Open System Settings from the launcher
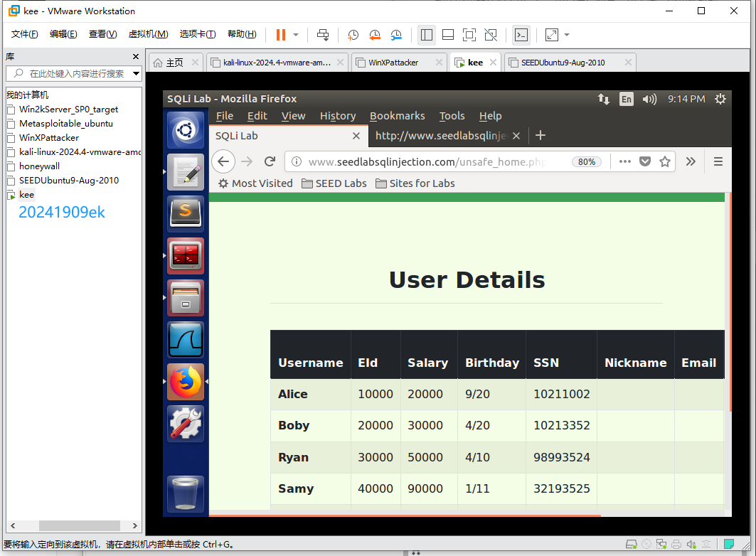 coord(186,424)
